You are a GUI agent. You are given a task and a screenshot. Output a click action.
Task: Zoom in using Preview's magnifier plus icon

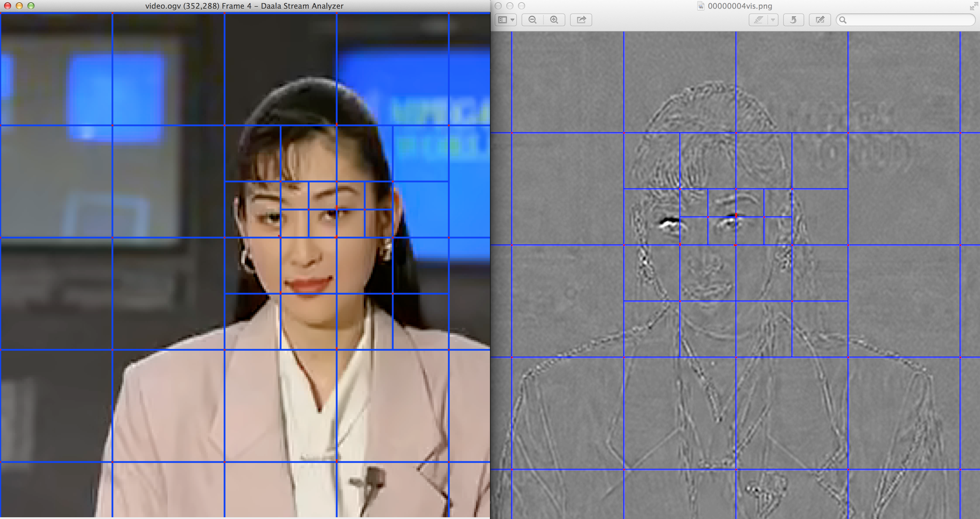click(554, 20)
